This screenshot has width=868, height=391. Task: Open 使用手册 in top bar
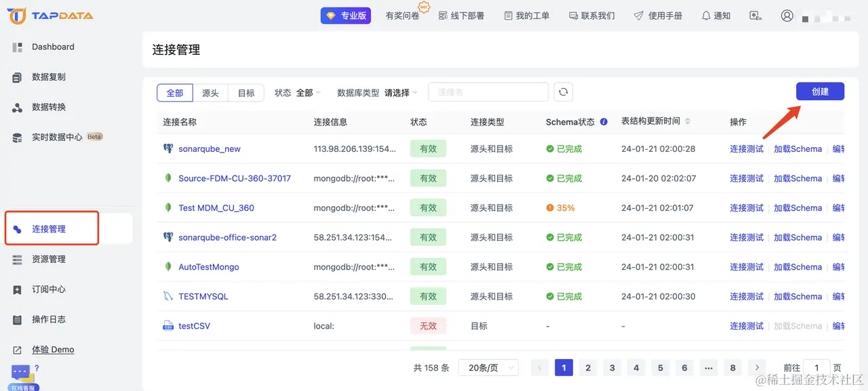click(658, 16)
